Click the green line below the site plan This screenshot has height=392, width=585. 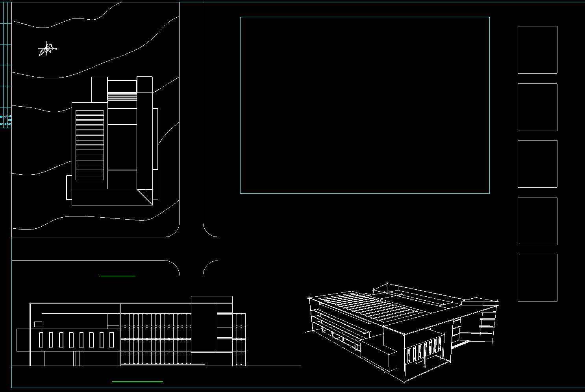pos(118,276)
